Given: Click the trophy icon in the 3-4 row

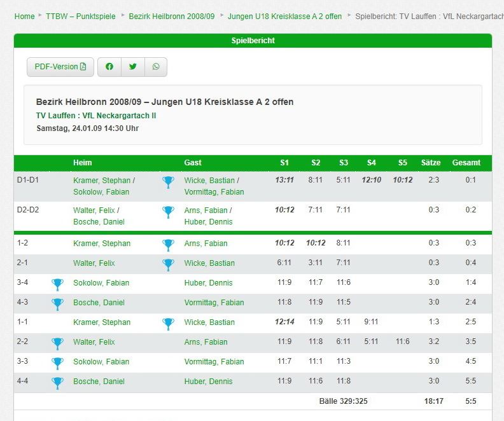Looking at the screenshot, I should [x=57, y=284].
